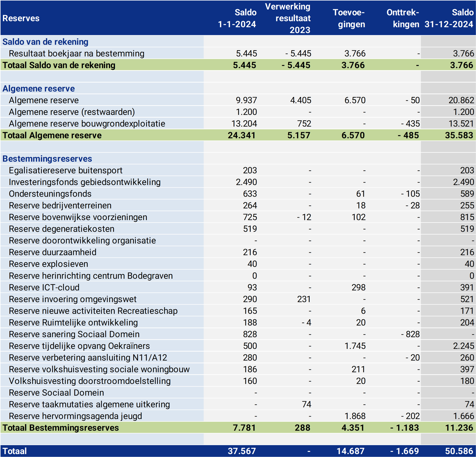
Task: Select the 'Algemene reserve' section heading
Action: [x=39, y=89]
